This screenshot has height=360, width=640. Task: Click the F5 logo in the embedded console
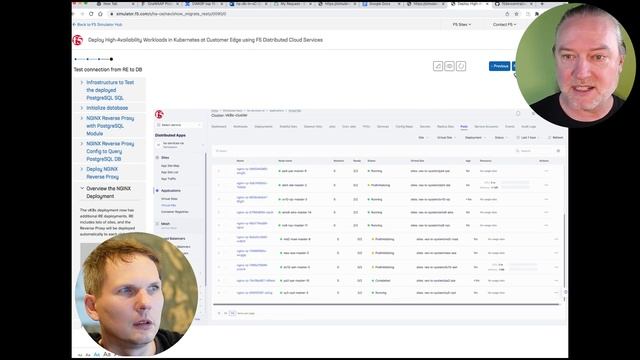point(159,114)
